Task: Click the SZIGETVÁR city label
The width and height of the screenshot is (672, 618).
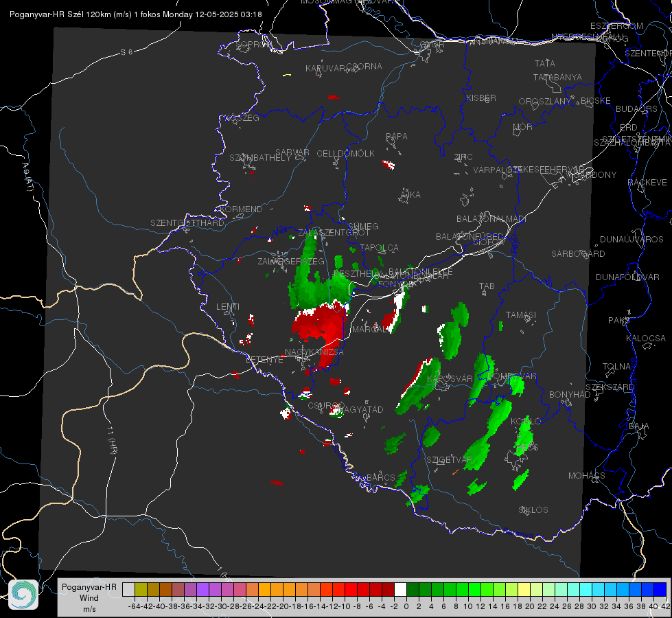Action: pos(449,460)
